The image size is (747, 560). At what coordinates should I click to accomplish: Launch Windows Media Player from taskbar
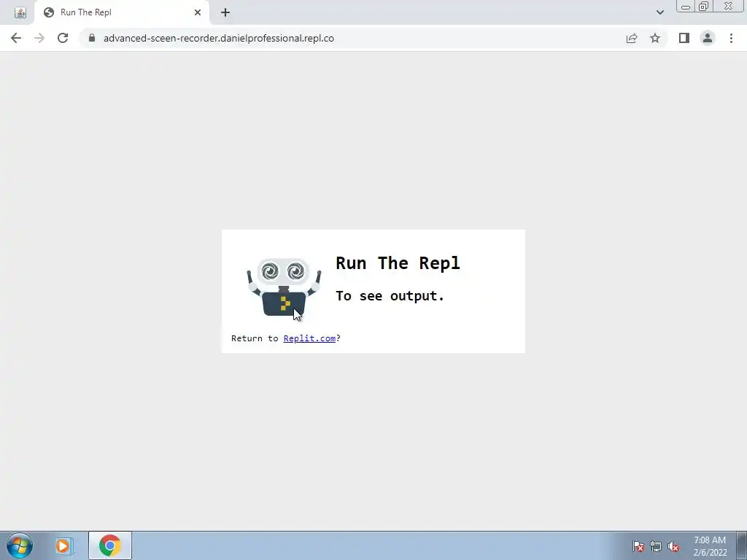[x=63, y=545]
